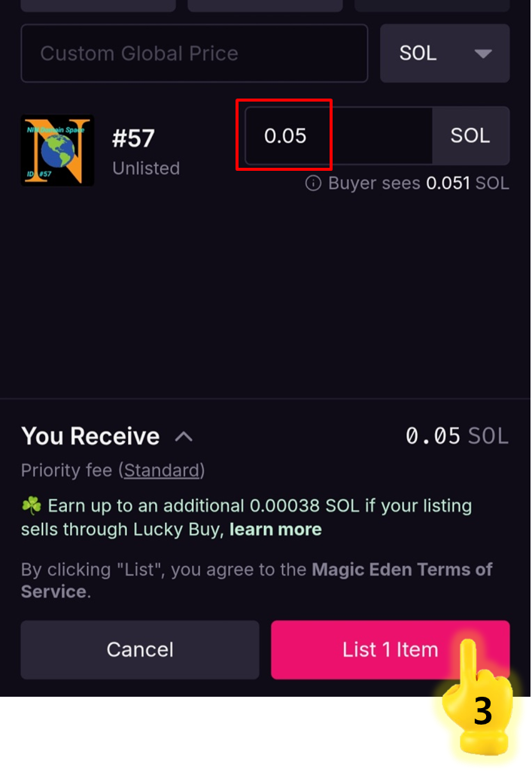Click the 0.05 price input for #57
This screenshot has width=532, height=775.
point(338,136)
